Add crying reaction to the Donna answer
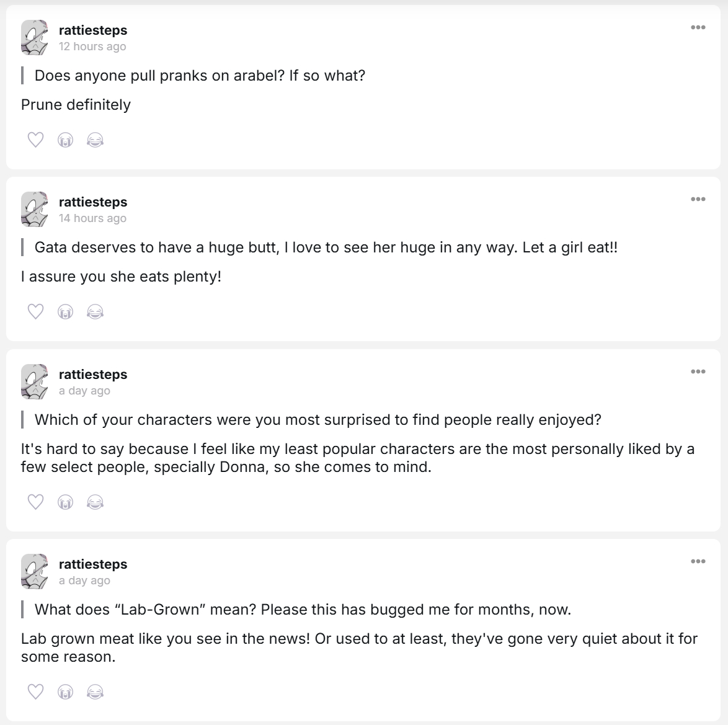Image resolution: width=728 pixels, height=725 pixels. tap(65, 502)
